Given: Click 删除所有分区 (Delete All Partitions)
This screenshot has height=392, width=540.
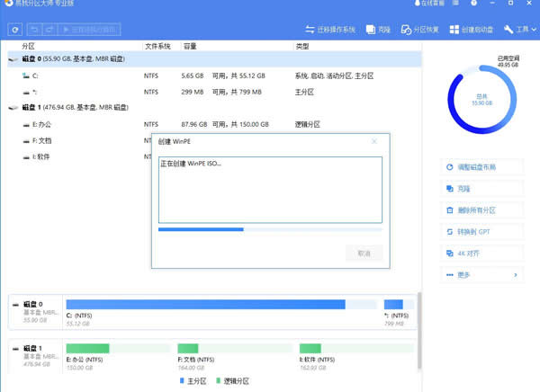Looking at the screenshot, I should pos(482,210).
